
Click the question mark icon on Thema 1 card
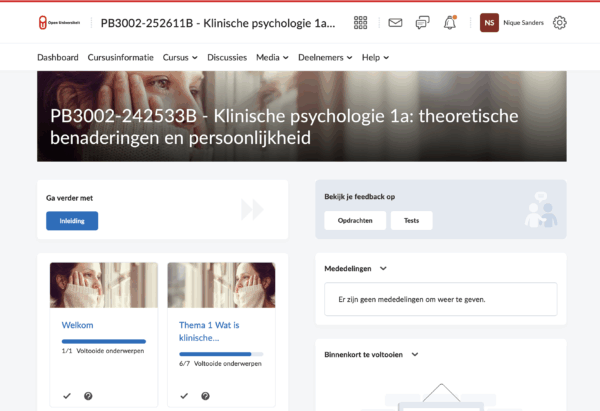[x=205, y=396]
